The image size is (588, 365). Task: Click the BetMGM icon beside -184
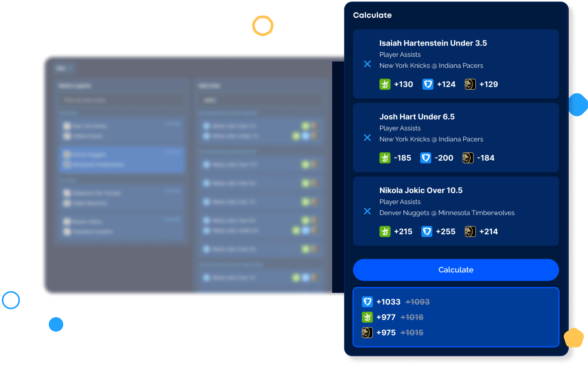point(468,158)
